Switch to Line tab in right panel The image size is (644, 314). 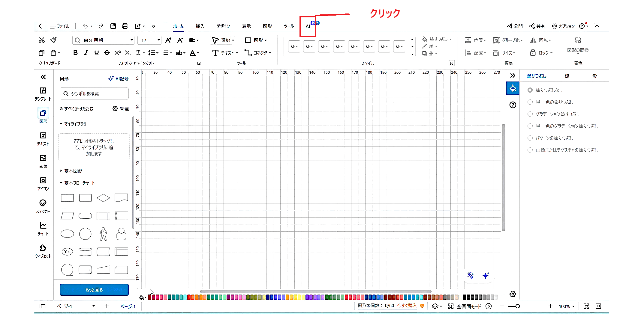[x=567, y=76]
